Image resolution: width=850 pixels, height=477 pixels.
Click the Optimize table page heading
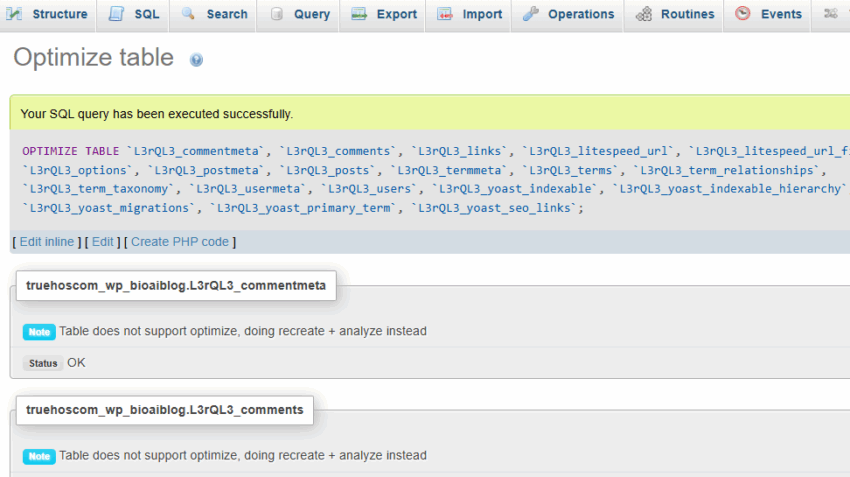[x=93, y=57]
